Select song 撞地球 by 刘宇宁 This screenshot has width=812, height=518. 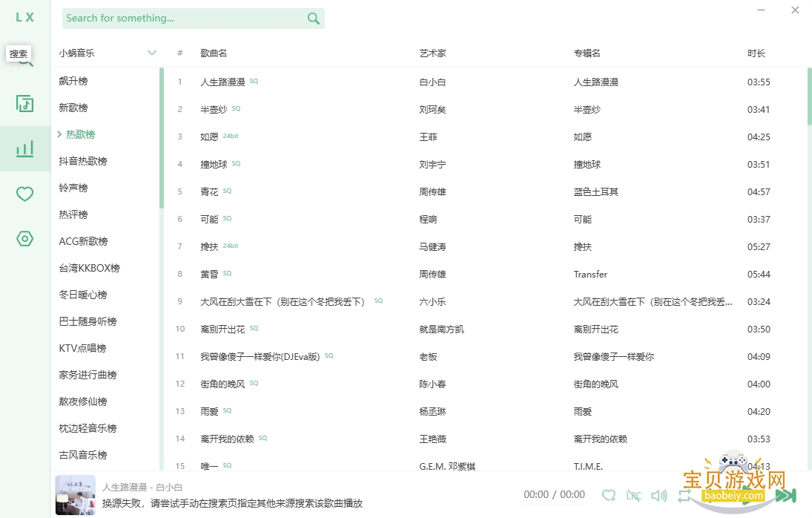(214, 164)
